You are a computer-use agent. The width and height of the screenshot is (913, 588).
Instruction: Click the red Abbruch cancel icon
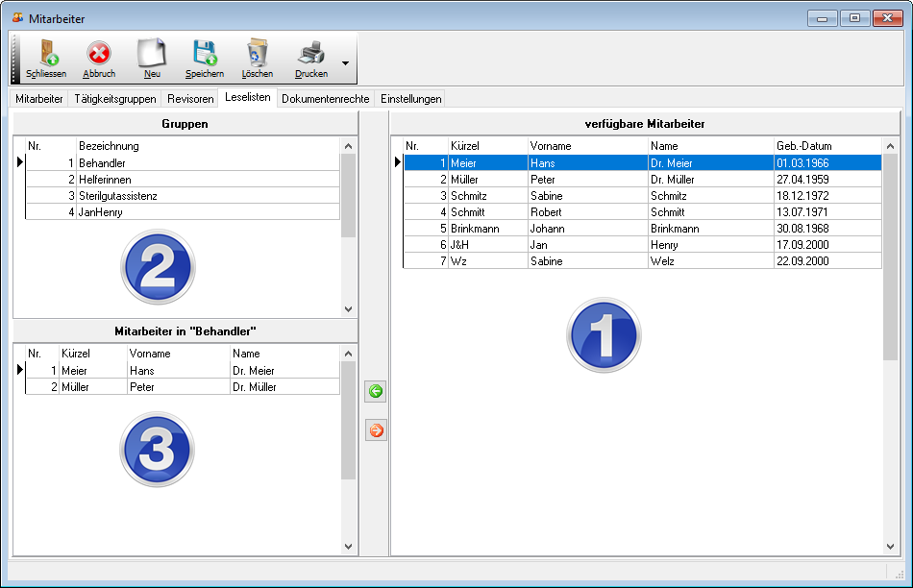coord(99,53)
